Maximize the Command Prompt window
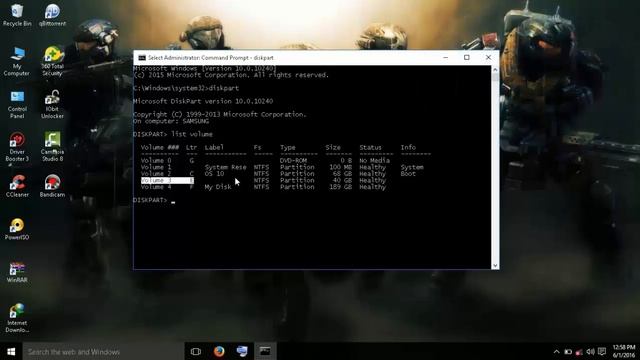 click(x=467, y=58)
